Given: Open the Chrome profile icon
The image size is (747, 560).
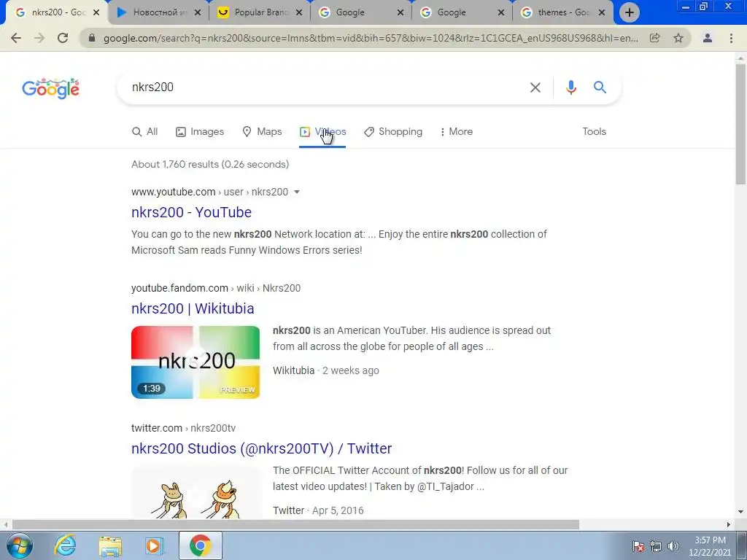Looking at the screenshot, I should point(708,38).
